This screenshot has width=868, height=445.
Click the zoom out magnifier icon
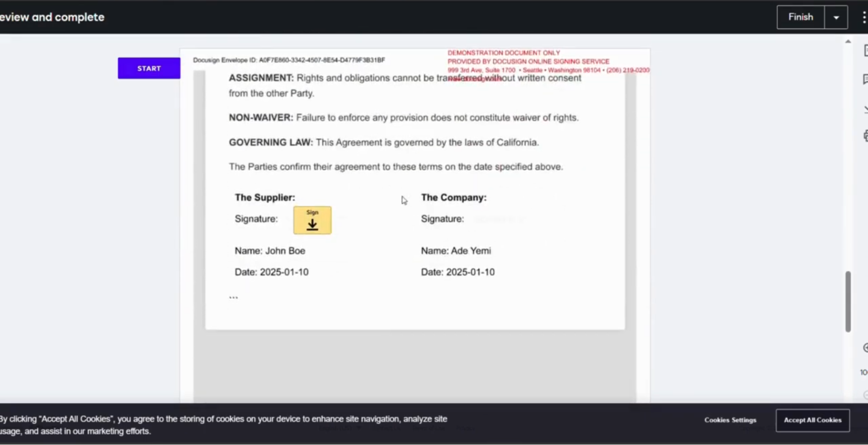coord(865,395)
